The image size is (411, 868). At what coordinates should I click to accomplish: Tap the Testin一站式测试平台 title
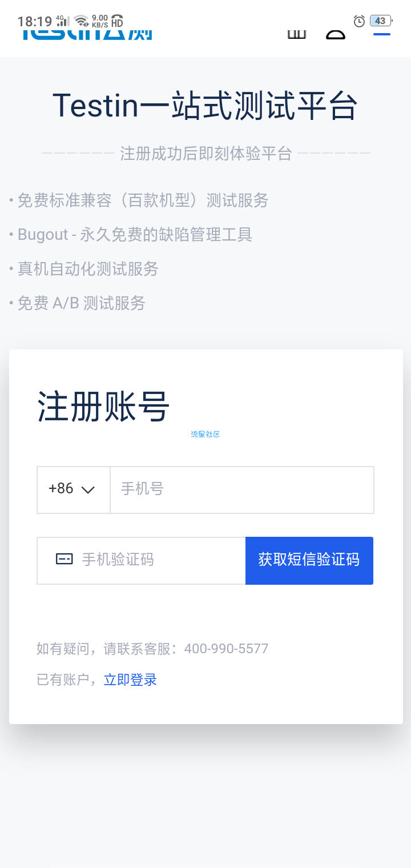coord(205,106)
